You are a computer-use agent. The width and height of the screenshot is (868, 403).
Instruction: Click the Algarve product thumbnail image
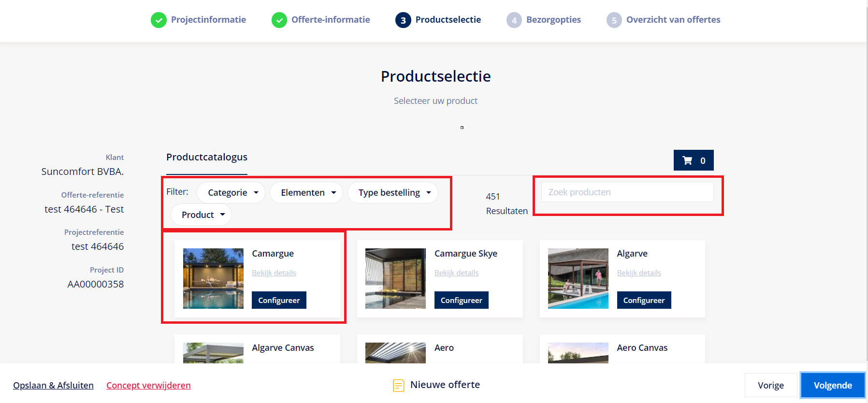coord(578,278)
